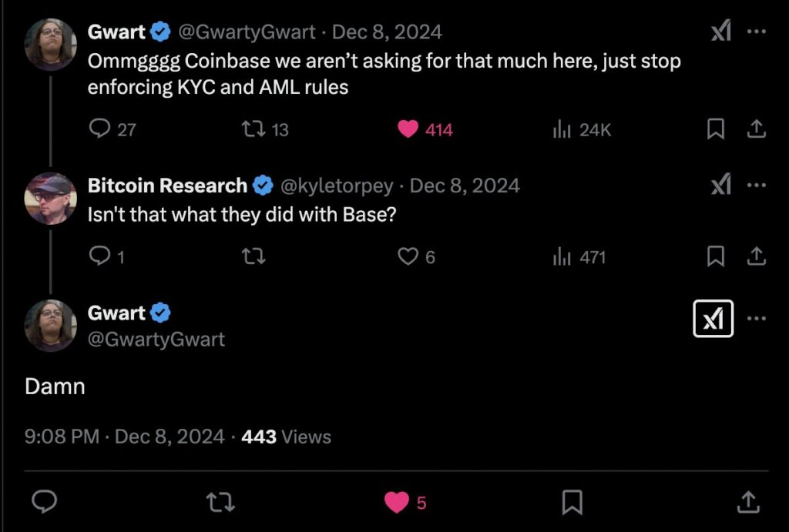Like the Bitcoin Research tweet
Image resolution: width=789 pixels, height=532 pixels.
click(408, 256)
